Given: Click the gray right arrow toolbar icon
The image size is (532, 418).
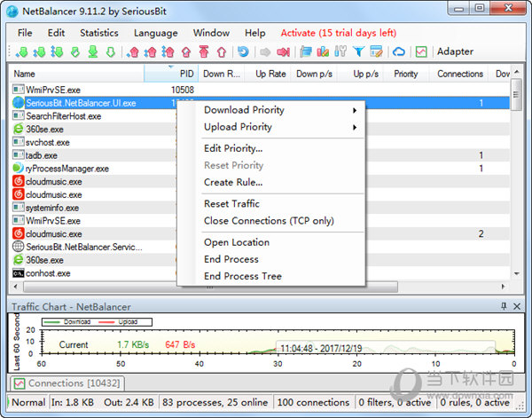Looking at the screenshot, I should pyautogui.click(x=265, y=52).
